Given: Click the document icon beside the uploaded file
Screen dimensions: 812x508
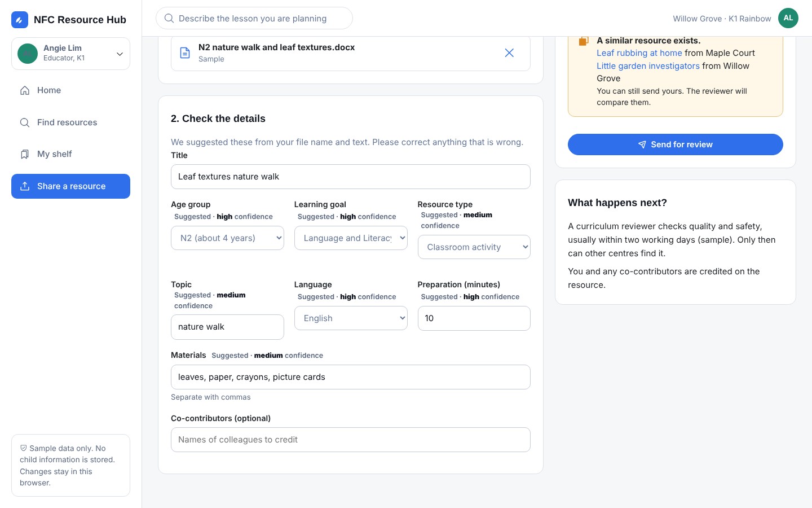Looking at the screenshot, I should click(x=185, y=53).
